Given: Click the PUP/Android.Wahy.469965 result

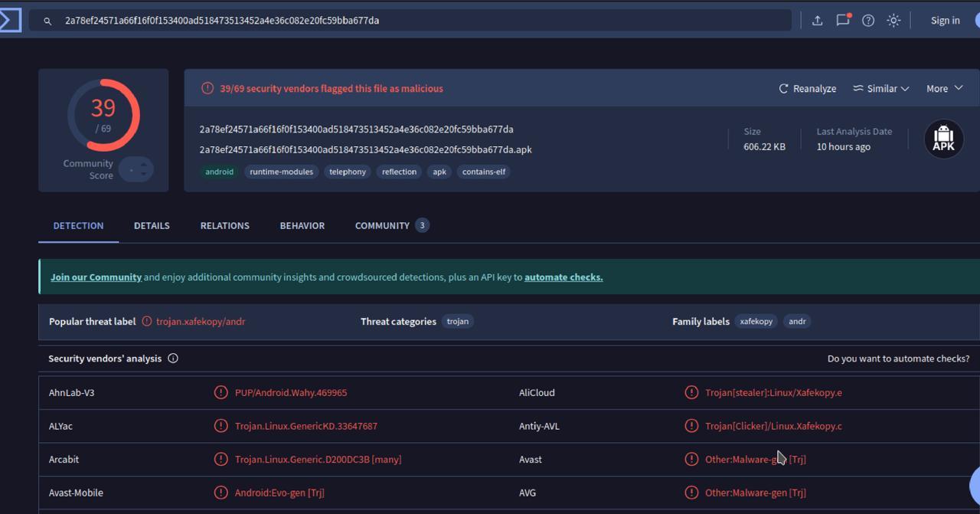Looking at the screenshot, I should click(x=291, y=393).
